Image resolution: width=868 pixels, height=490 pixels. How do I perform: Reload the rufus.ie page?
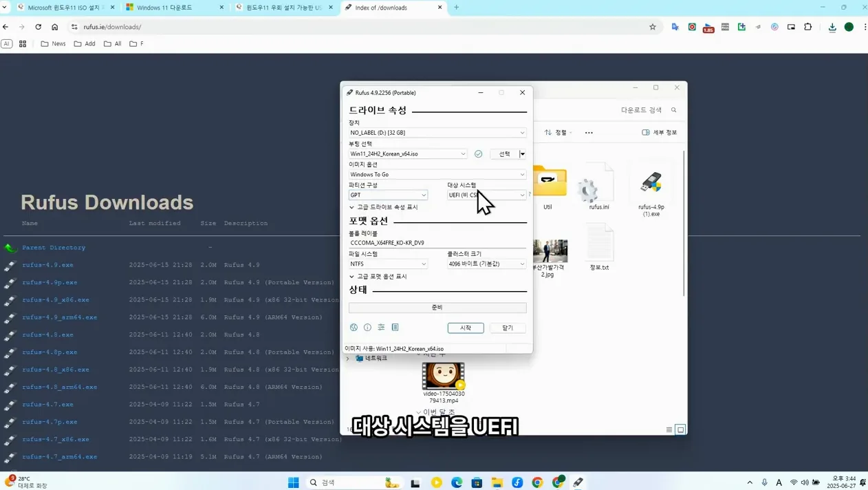[39, 27]
